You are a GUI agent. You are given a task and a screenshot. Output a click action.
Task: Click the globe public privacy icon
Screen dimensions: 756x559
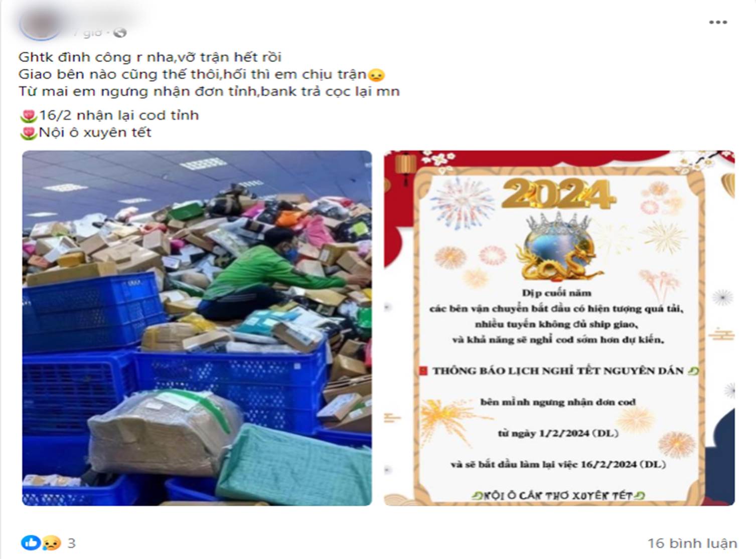click(x=120, y=33)
